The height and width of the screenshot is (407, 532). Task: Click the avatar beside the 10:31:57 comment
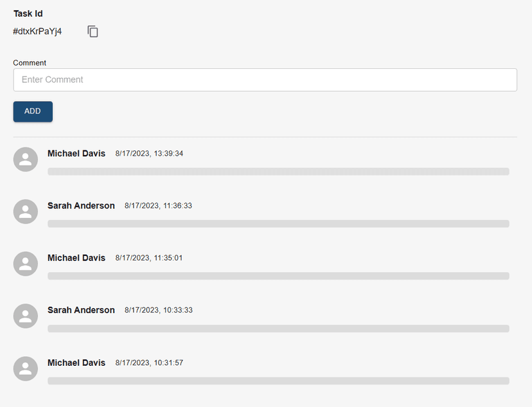coord(26,368)
